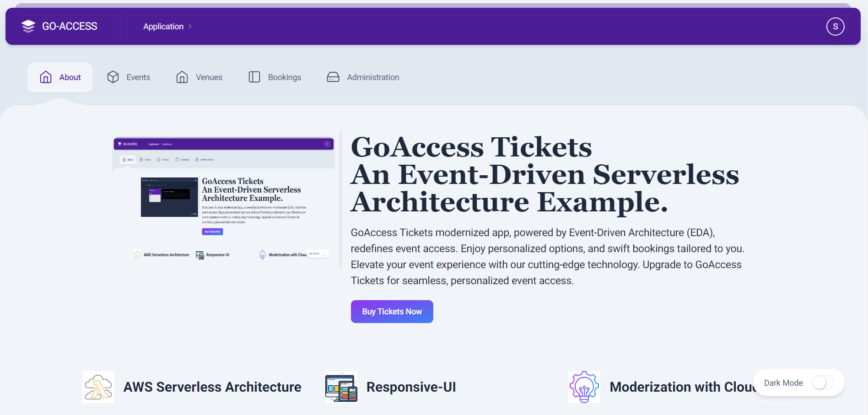The width and height of the screenshot is (868, 415).
Task: Select the About home icon
Action: (x=46, y=77)
